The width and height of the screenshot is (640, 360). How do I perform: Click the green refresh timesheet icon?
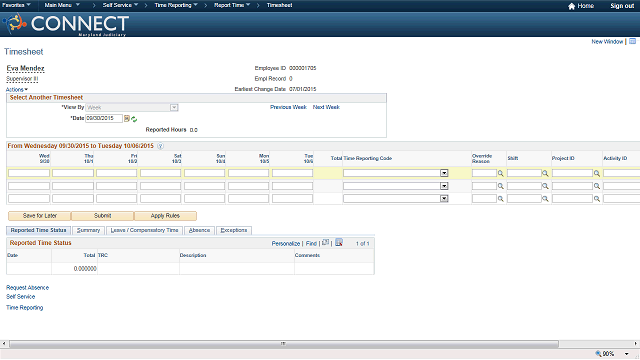pos(134,119)
